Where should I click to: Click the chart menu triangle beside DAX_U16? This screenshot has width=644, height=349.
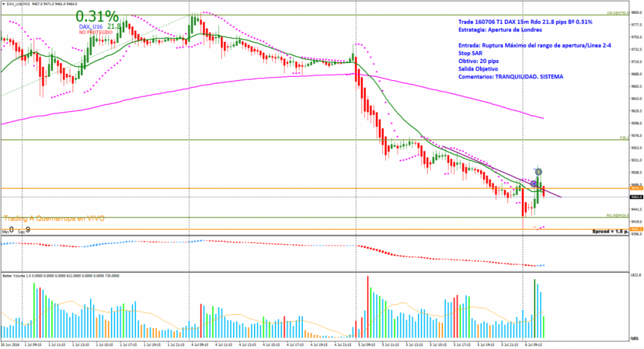(3, 4)
